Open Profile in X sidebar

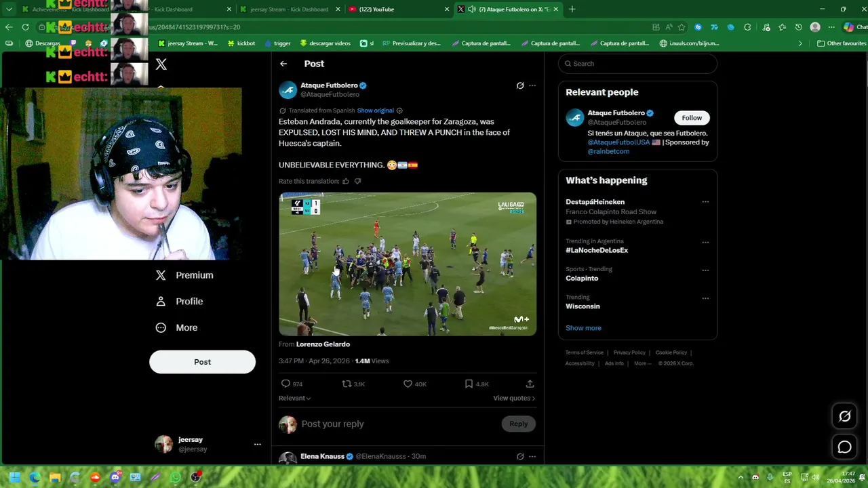(180, 302)
